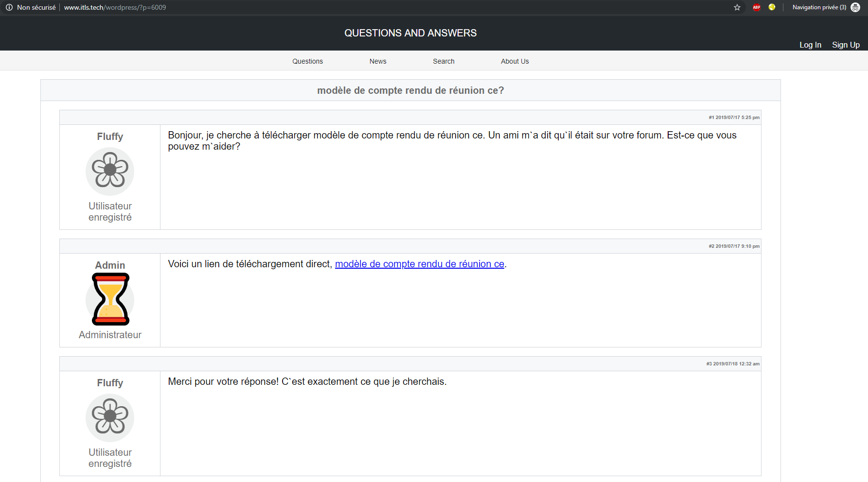
Task: Go to the News section
Action: [x=378, y=61]
